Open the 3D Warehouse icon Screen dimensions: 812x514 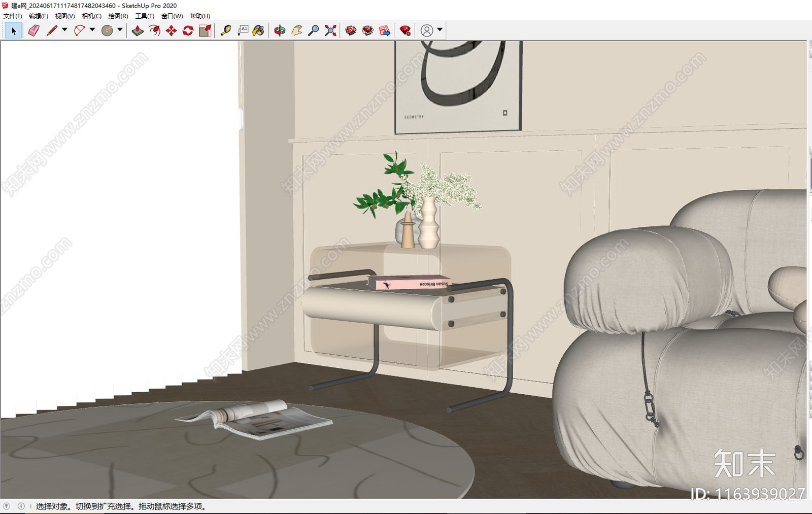pyautogui.click(x=351, y=31)
